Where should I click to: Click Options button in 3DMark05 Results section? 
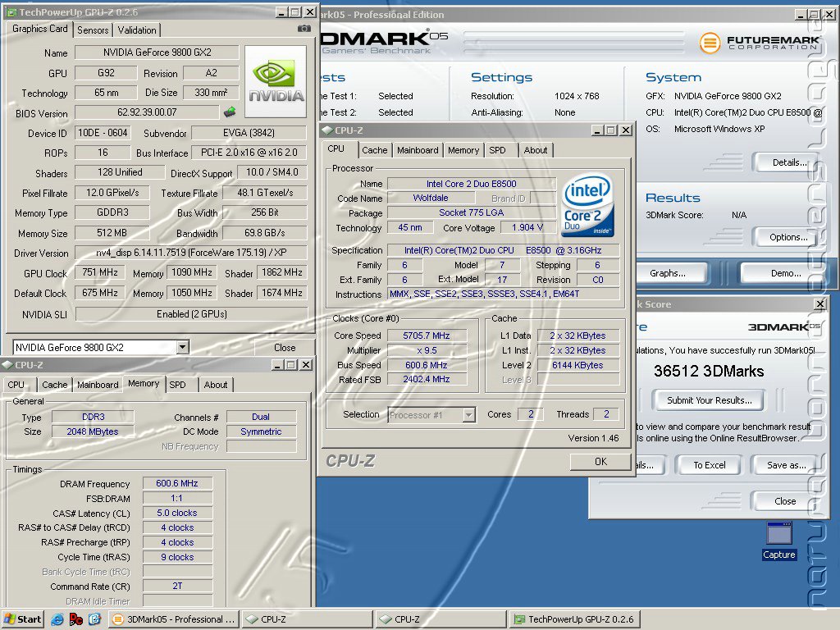coord(785,237)
